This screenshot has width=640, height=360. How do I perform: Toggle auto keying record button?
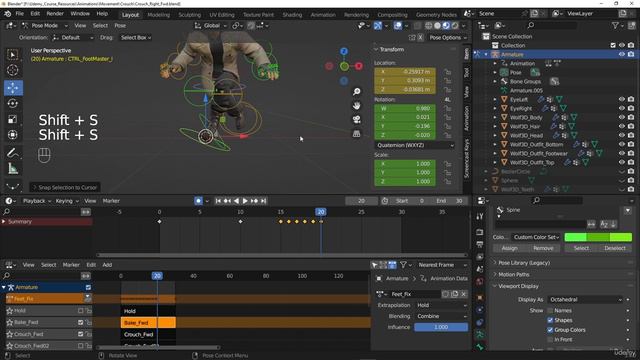click(x=198, y=201)
